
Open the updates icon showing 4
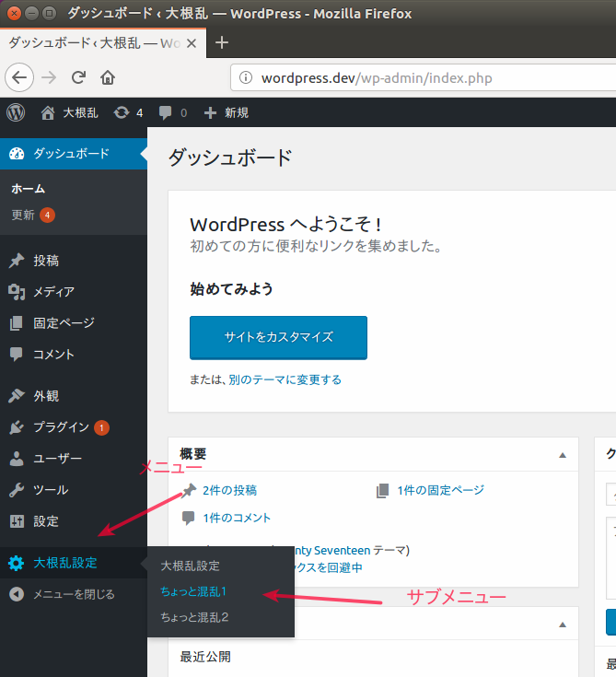pyautogui.click(x=122, y=112)
